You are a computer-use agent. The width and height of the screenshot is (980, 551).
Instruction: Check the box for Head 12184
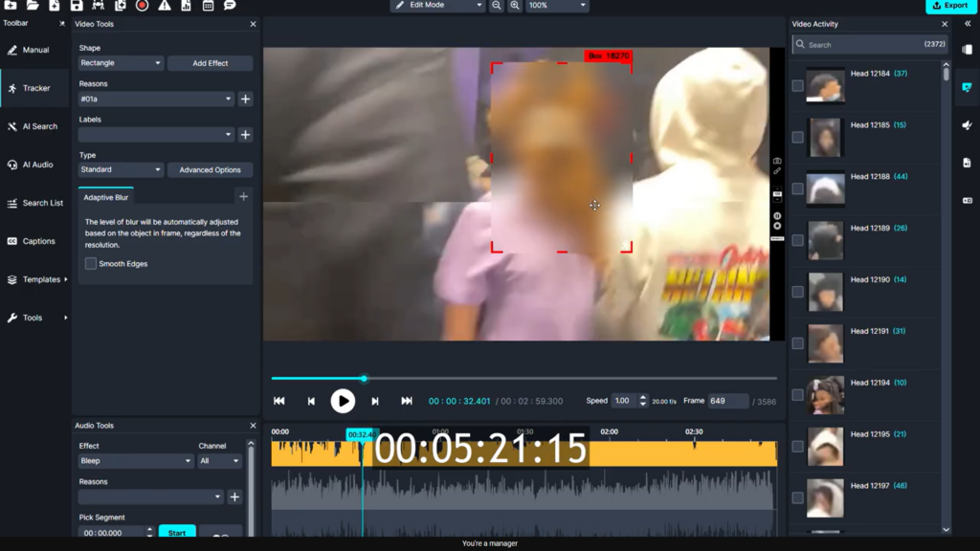point(797,85)
